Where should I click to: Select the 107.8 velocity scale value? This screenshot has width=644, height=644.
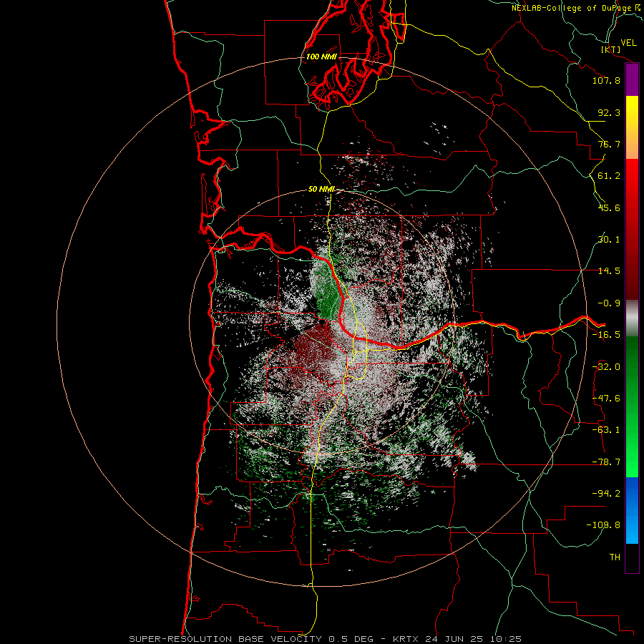(x=606, y=80)
